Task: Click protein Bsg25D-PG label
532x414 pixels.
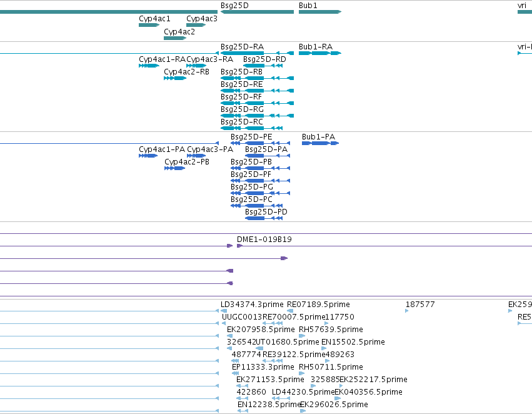Action: click(252, 188)
